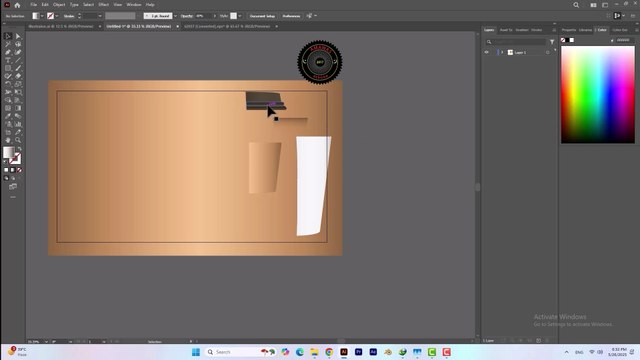Open the layer filter funnel icon
Viewport: 640px width, 360px height.
click(x=552, y=42)
